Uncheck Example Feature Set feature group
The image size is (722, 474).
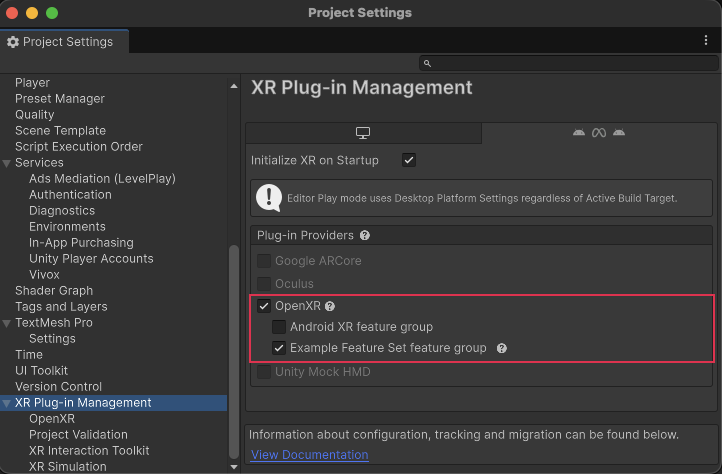pos(279,348)
